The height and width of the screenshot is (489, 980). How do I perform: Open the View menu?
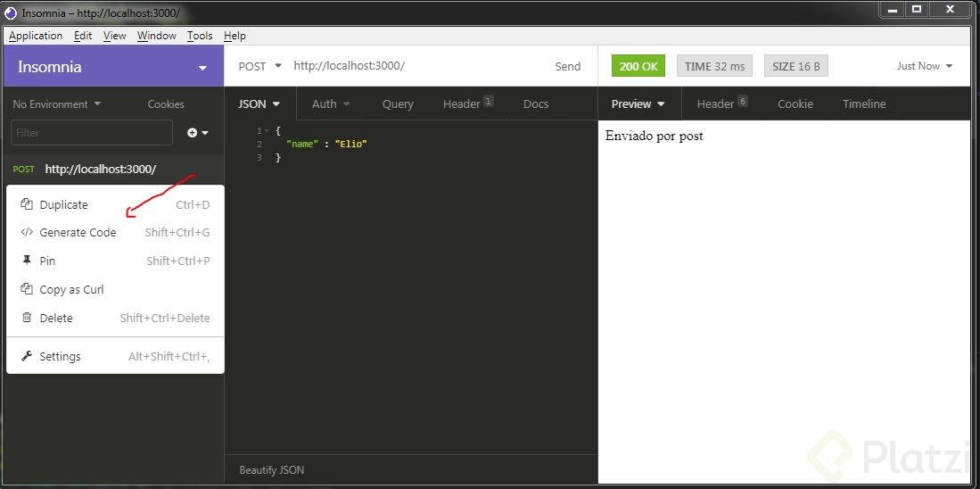[114, 36]
